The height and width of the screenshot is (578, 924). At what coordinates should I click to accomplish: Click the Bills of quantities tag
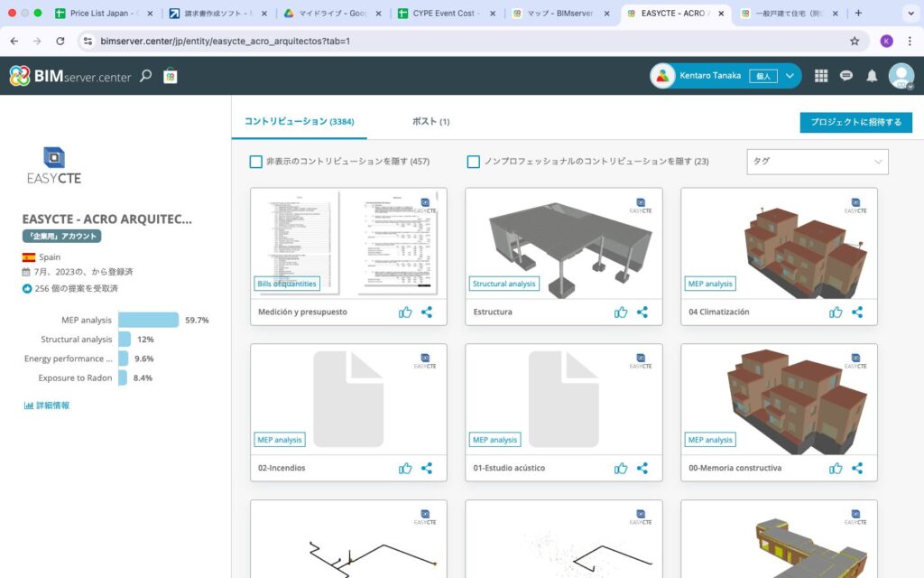(x=287, y=284)
